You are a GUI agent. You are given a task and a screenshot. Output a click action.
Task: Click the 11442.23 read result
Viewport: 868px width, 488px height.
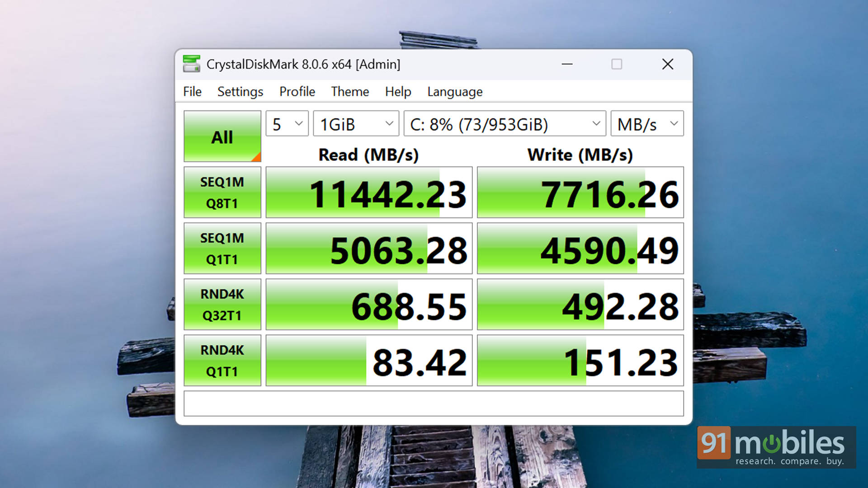pos(369,192)
